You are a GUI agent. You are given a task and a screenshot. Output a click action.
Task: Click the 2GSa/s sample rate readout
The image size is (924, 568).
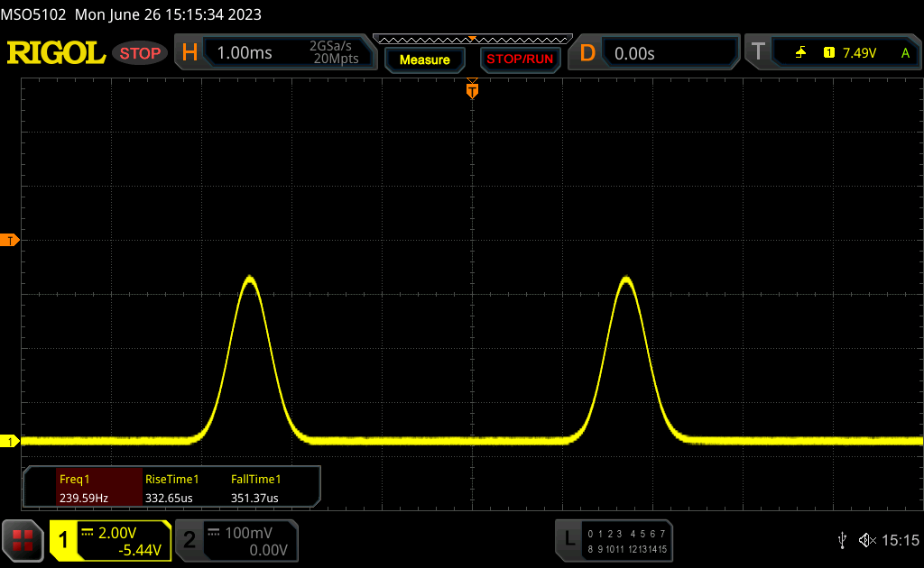click(330, 46)
